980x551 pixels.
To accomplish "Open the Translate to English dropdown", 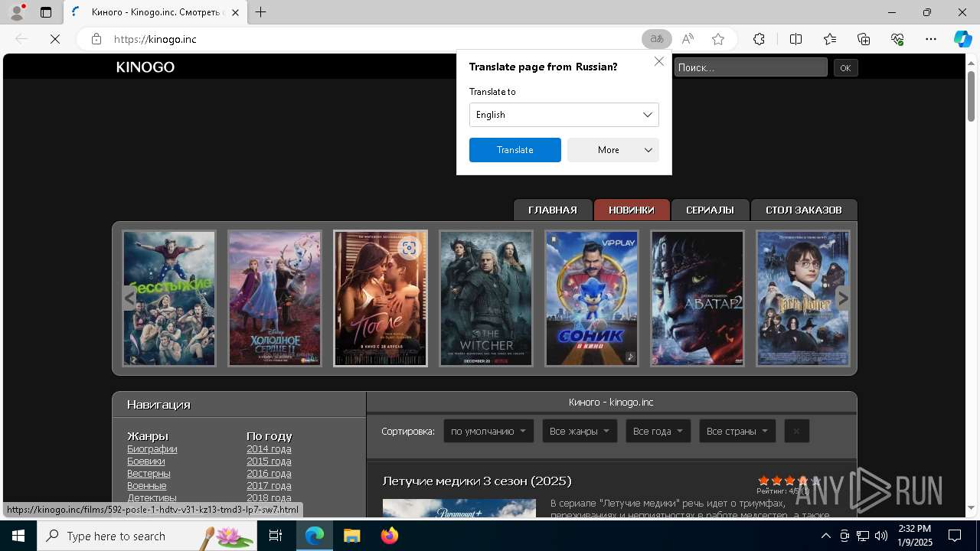I will coord(563,115).
